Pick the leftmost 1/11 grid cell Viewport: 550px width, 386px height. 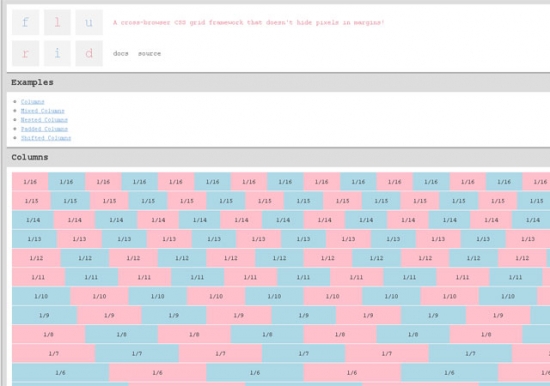[x=39, y=277]
